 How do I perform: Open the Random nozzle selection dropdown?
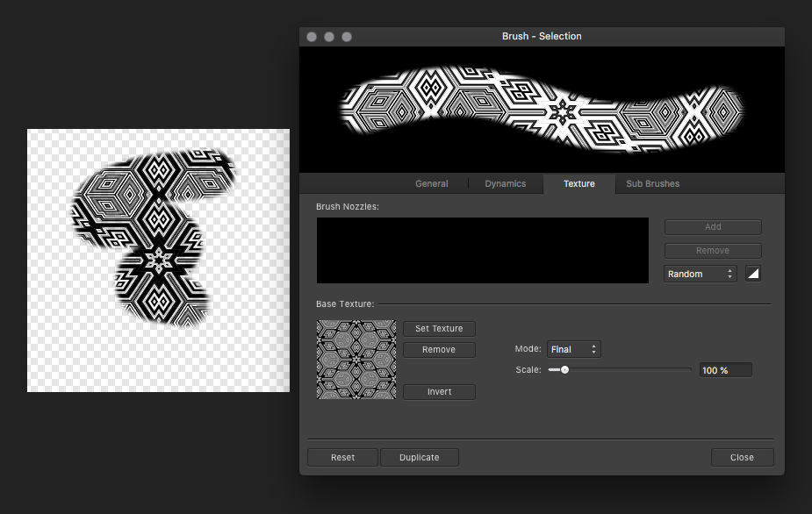click(x=693, y=273)
